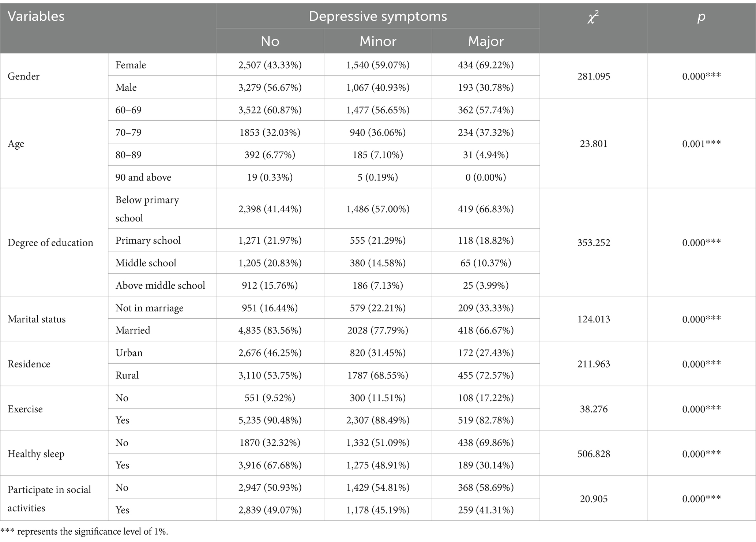Click the p column header
Screen dimensions: 756x542
point(702,28)
